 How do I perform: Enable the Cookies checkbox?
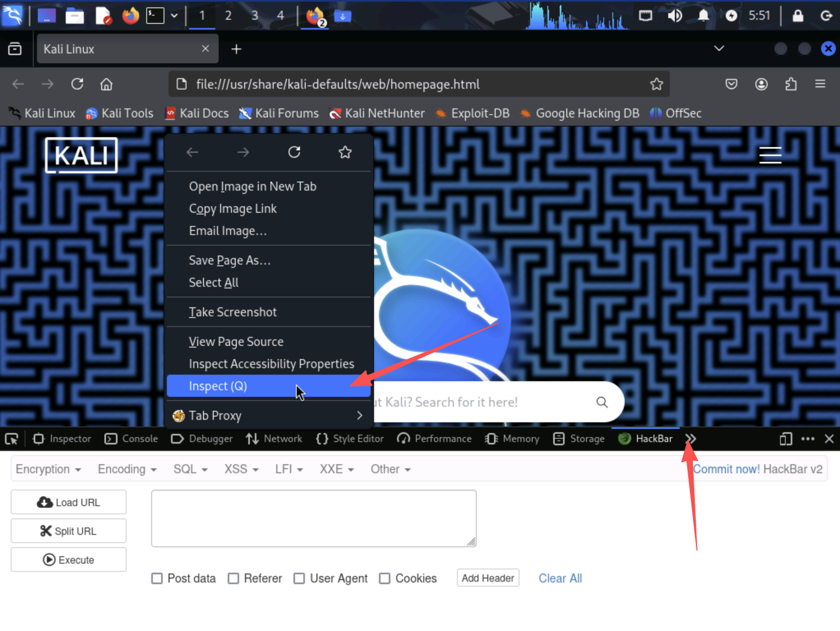[385, 578]
